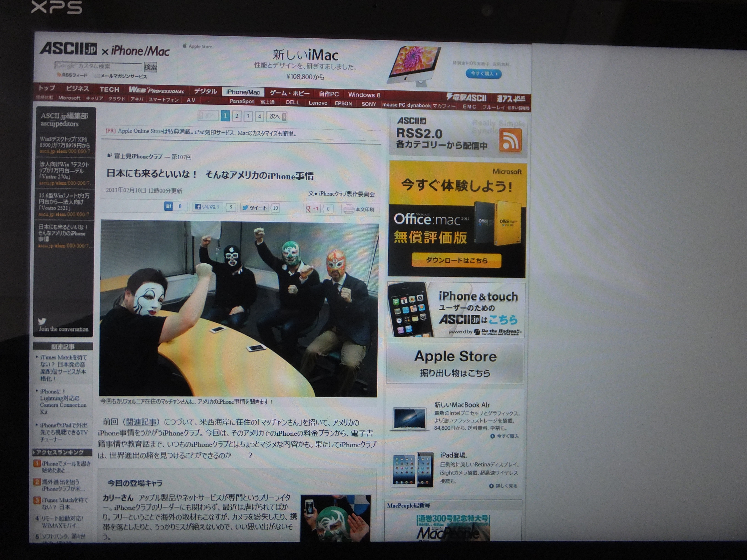Click the MacBook Air ad thumbnail
Viewport: 747px width, 560px height.
point(410,419)
